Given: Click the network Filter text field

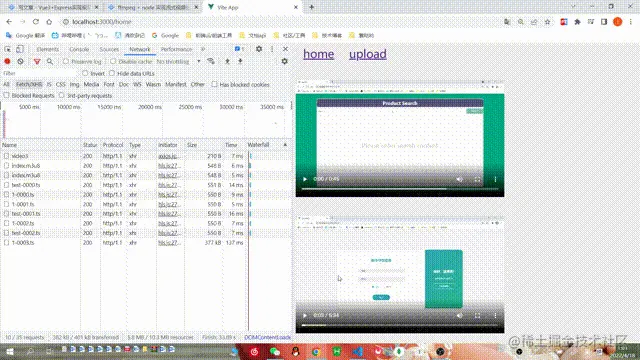Looking at the screenshot, I should click(x=39, y=73).
